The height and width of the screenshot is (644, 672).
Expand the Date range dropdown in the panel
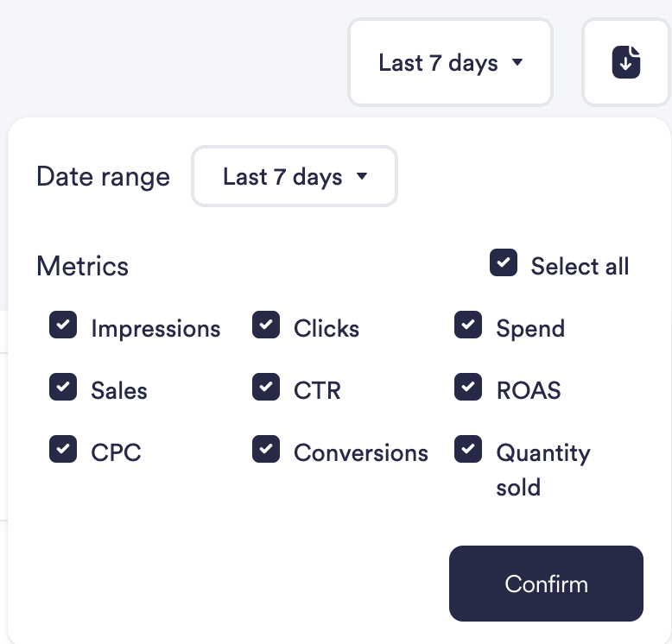coord(295,177)
